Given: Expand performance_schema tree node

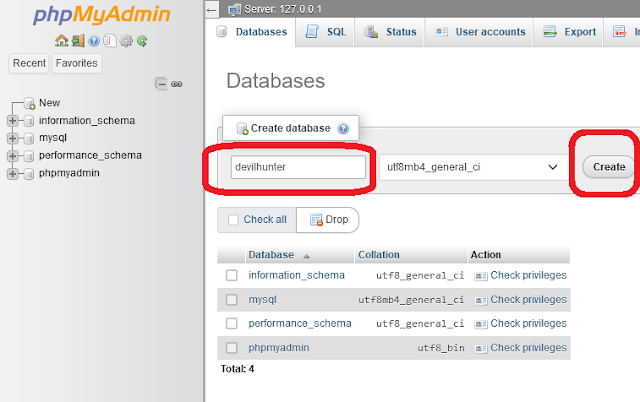Looking at the screenshot, I should click(x=12, y=156).
